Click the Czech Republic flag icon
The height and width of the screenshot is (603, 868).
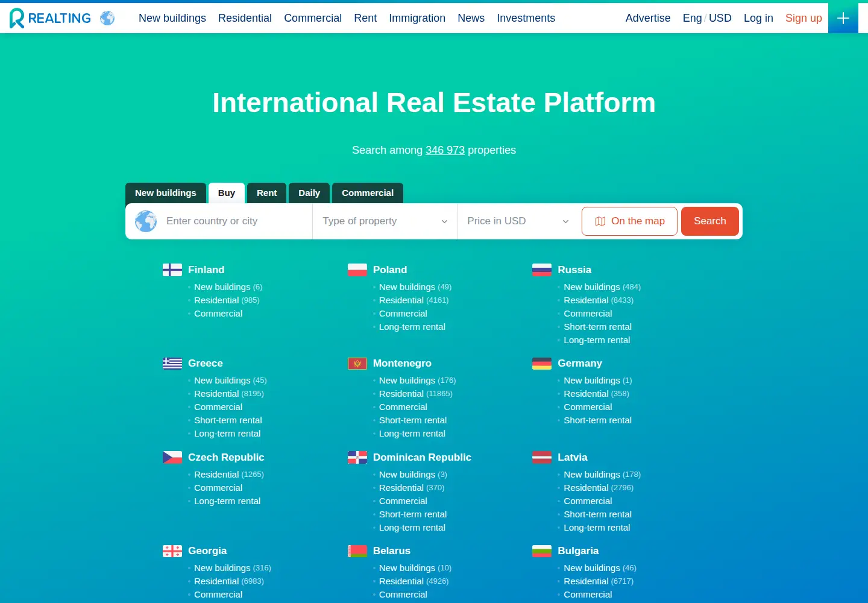(x=172, y=457)
